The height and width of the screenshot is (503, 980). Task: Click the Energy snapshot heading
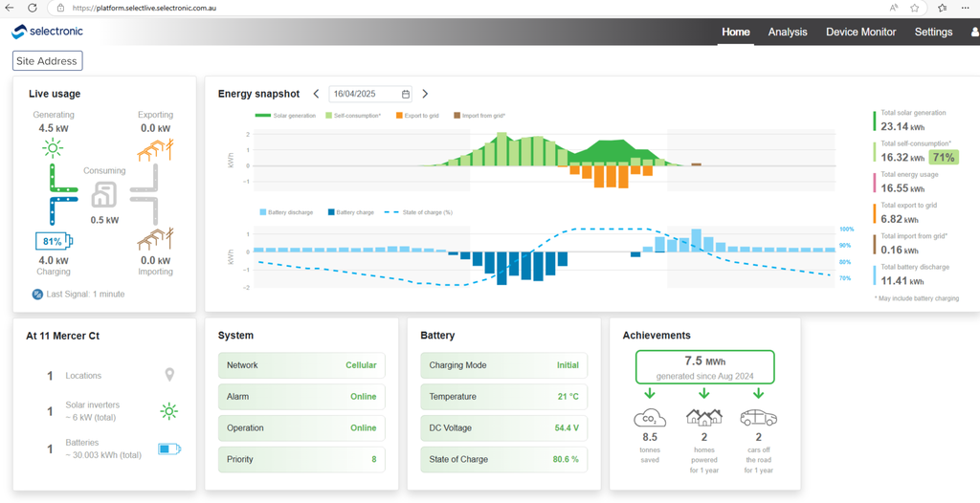click(x=258, y=94)
